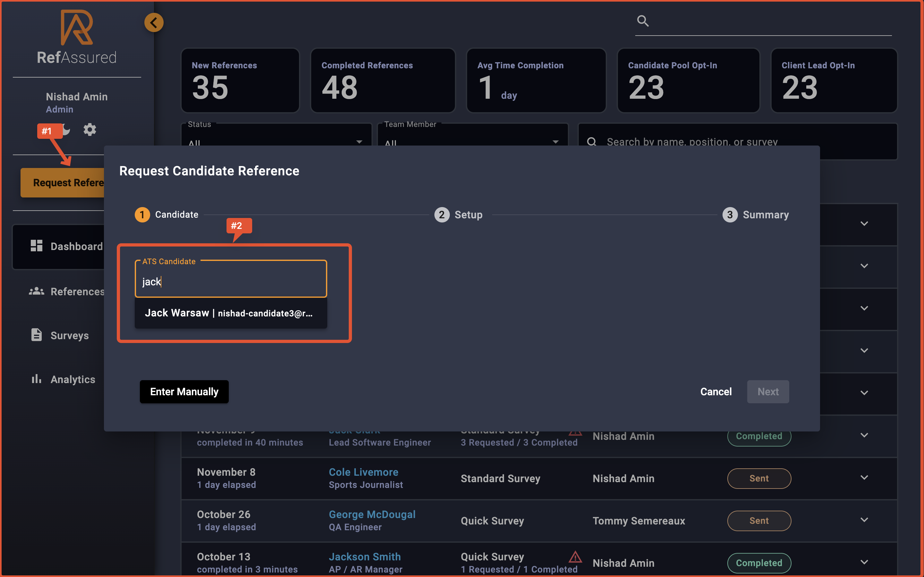This screenshot has height=577, width=924.
Task: Select the References people icon in sidebar
Action: (x=36, y=291)
